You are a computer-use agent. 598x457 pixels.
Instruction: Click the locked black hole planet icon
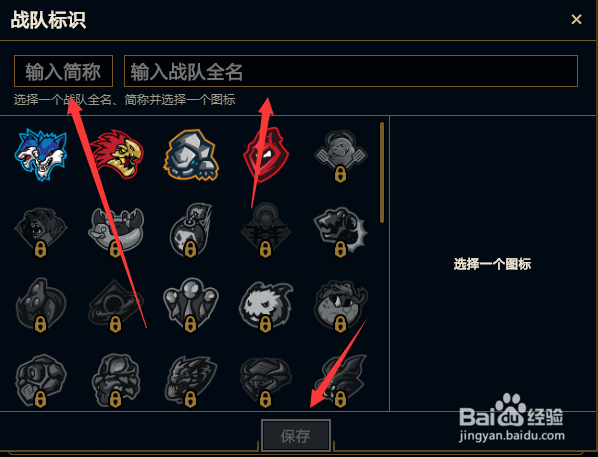pyautogui.click(x=116, y=306)
